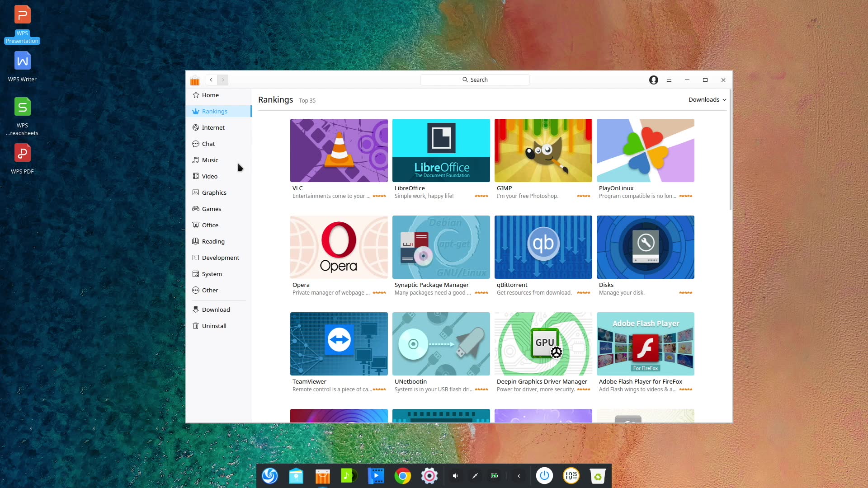Open Control Center settings in dock
868x488 pixels.
click(x=429, y=475)
